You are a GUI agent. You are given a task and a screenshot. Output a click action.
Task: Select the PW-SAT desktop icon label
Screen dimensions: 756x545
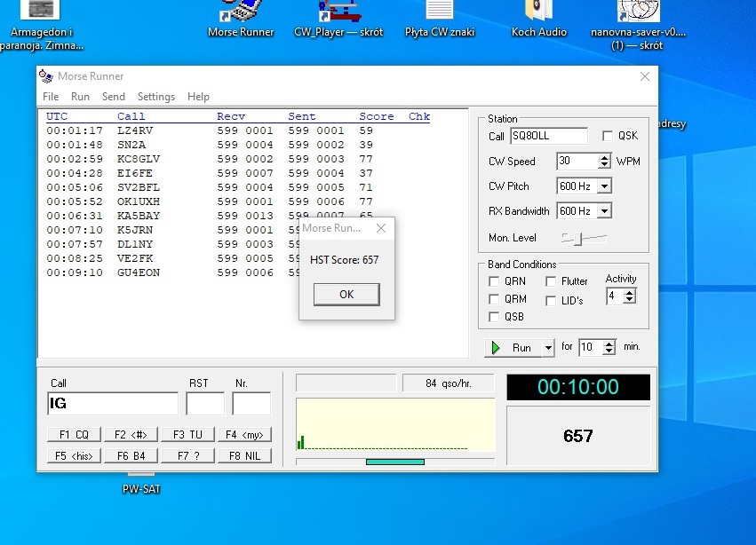point(140,488)
